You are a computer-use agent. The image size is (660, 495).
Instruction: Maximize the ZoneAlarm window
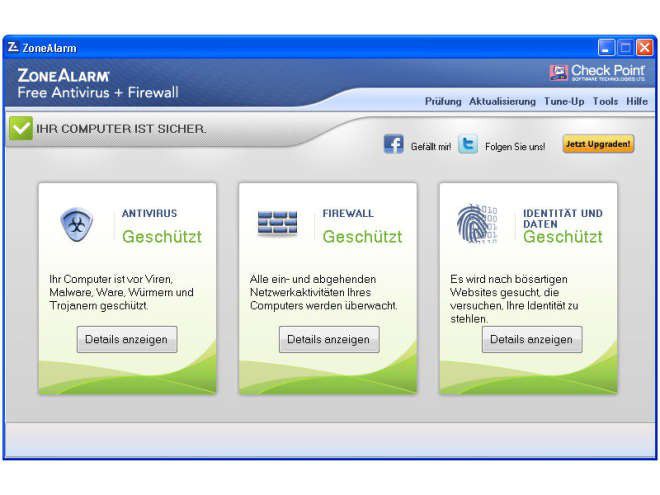point(625,48)
